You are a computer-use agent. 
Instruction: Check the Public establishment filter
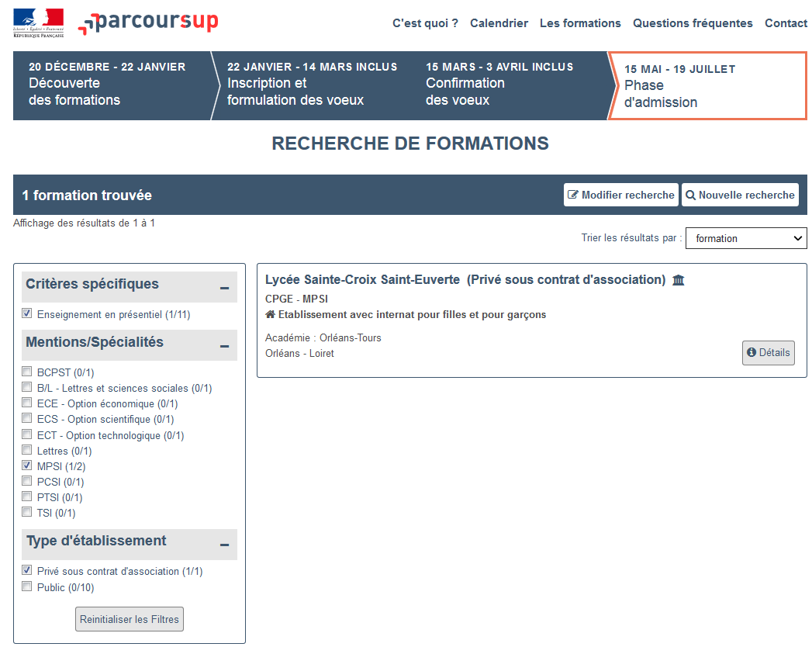coord(27,587)
